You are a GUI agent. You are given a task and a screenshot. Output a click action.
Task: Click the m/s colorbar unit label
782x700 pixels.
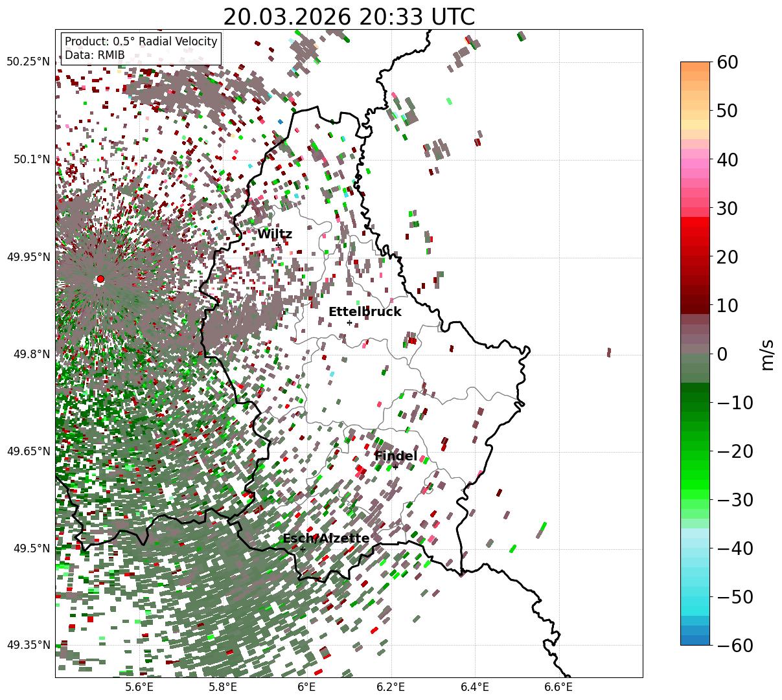768,354
